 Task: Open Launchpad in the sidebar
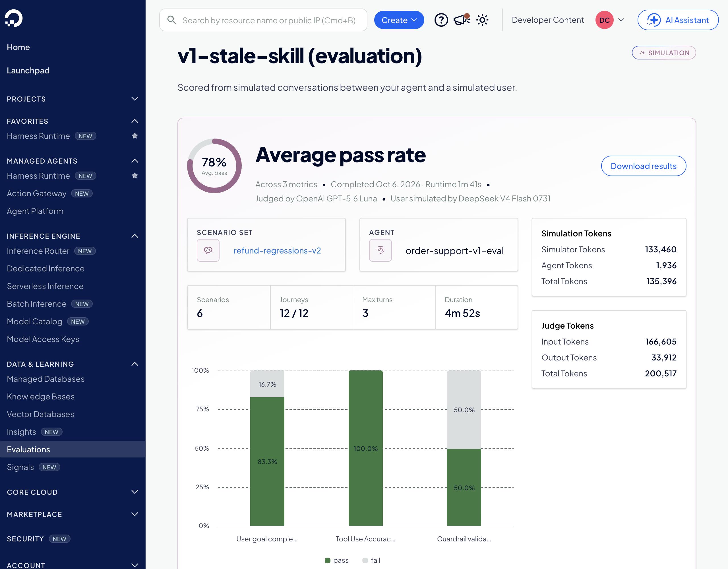(28, 70)
